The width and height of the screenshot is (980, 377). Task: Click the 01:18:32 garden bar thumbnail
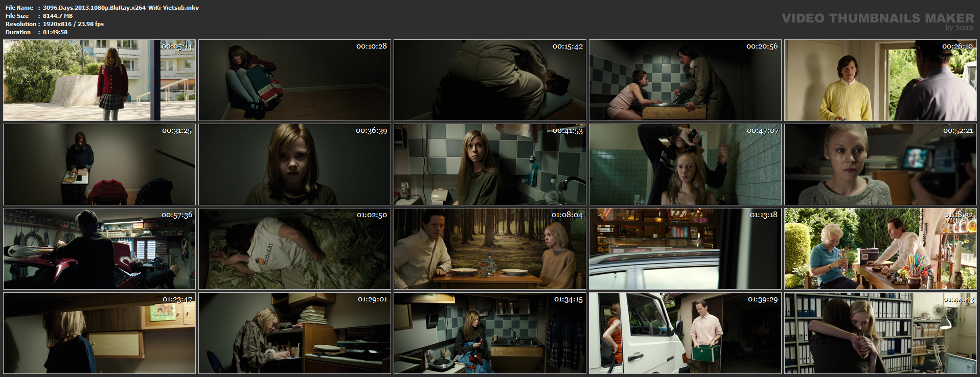(x=880, y=249)
